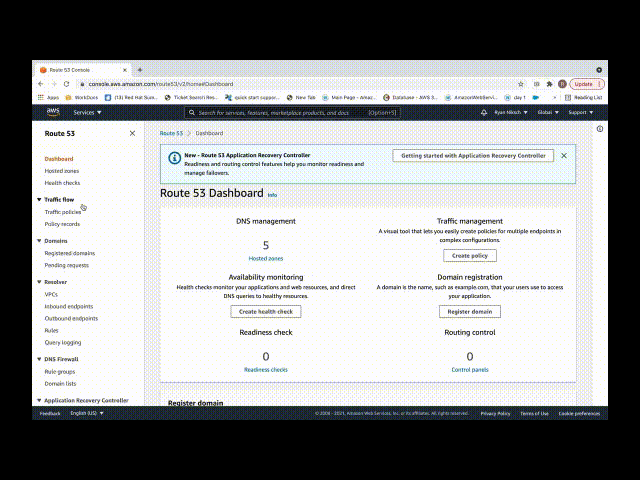Click the Route 53 breadcrumb link
The height and width of the screenshot is (480, 640).
coord(171,133)
